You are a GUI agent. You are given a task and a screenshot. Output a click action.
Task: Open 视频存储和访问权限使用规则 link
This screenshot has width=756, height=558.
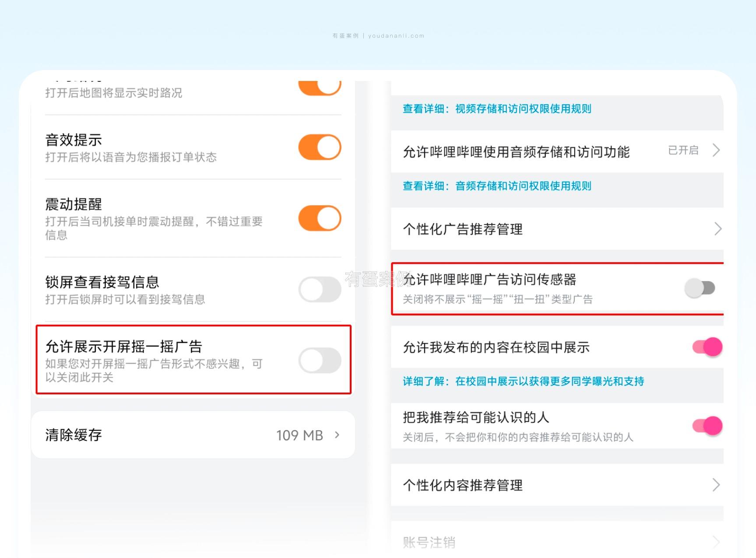[523, 109]
